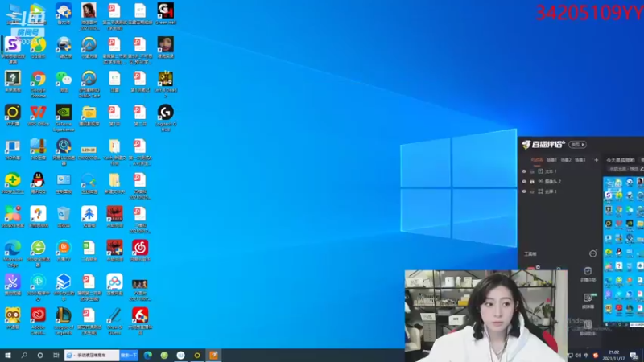Open Task View on the taskbar
Screen dimensions: 644x362
pos(56,356)
